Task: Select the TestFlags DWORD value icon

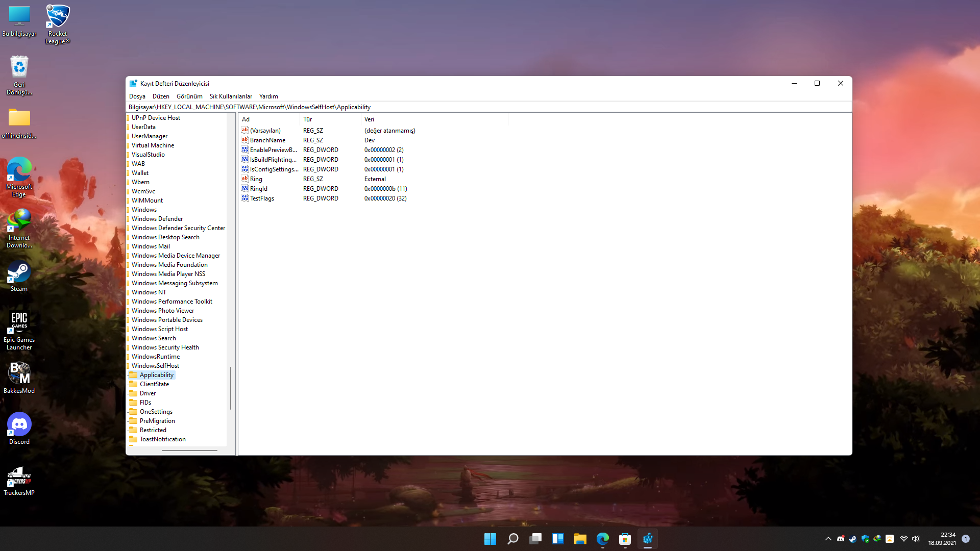Action: click(x=244, y=198)
